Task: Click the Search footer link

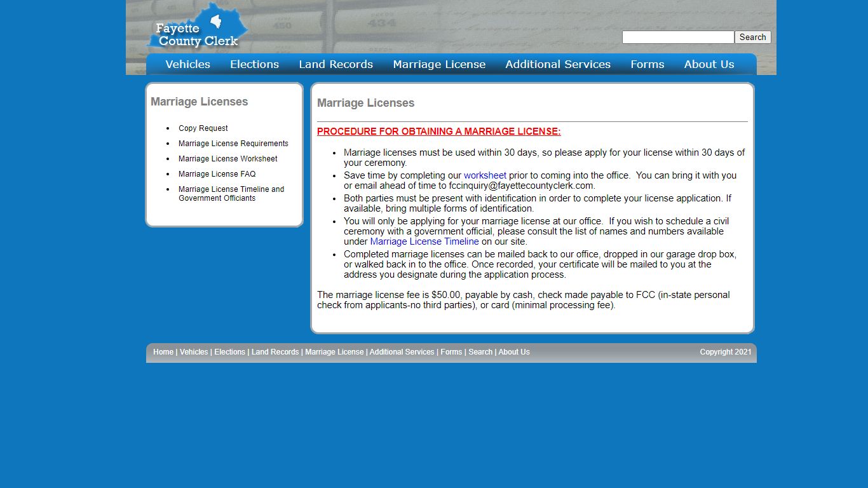Action: 480,352
